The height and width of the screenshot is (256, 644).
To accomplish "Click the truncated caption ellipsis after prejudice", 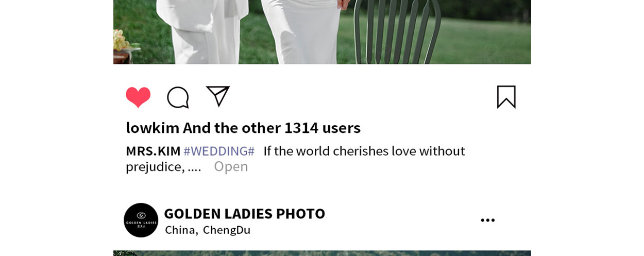I will point(194,168).
